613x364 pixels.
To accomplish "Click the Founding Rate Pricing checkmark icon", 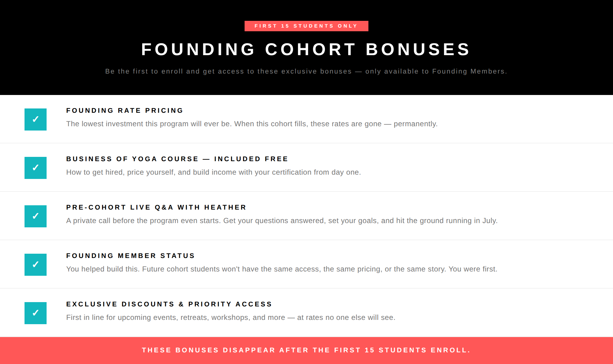I will coord(36,119).
